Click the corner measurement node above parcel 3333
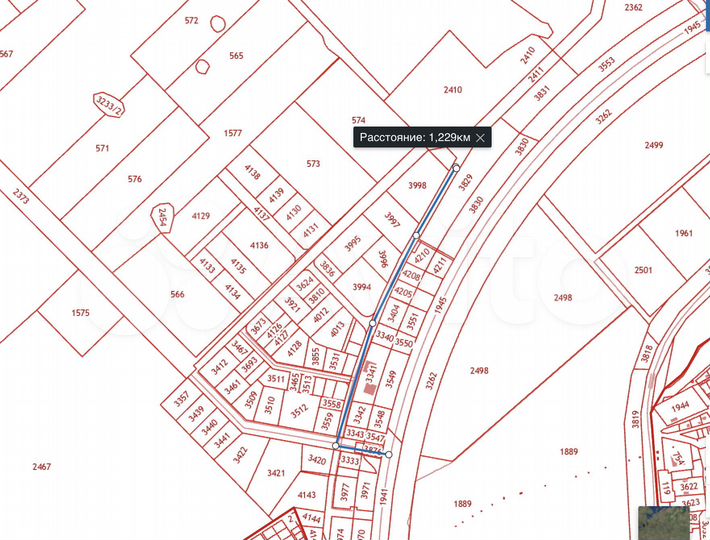The image size is (710, 540). 337,445
